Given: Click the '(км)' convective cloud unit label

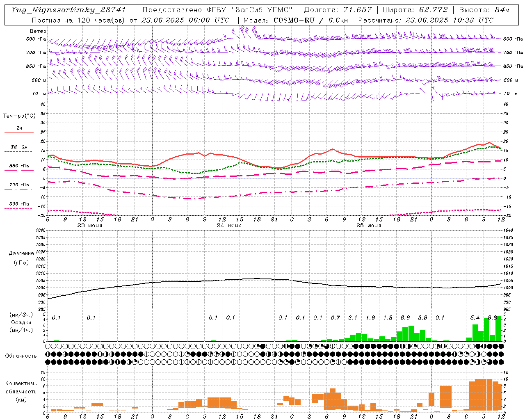Looking at the screenshot, I should (x=21, y=399).
